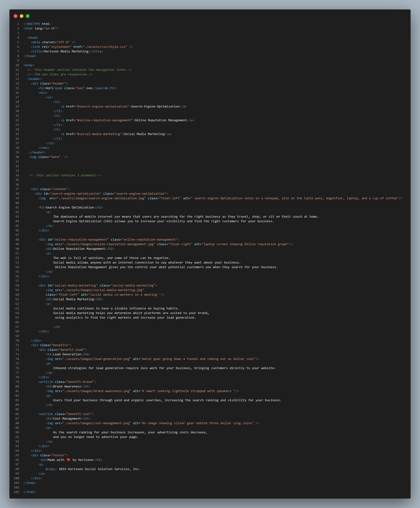Click the online-reputation-management.jpg src path

click(x=109, y=244)
